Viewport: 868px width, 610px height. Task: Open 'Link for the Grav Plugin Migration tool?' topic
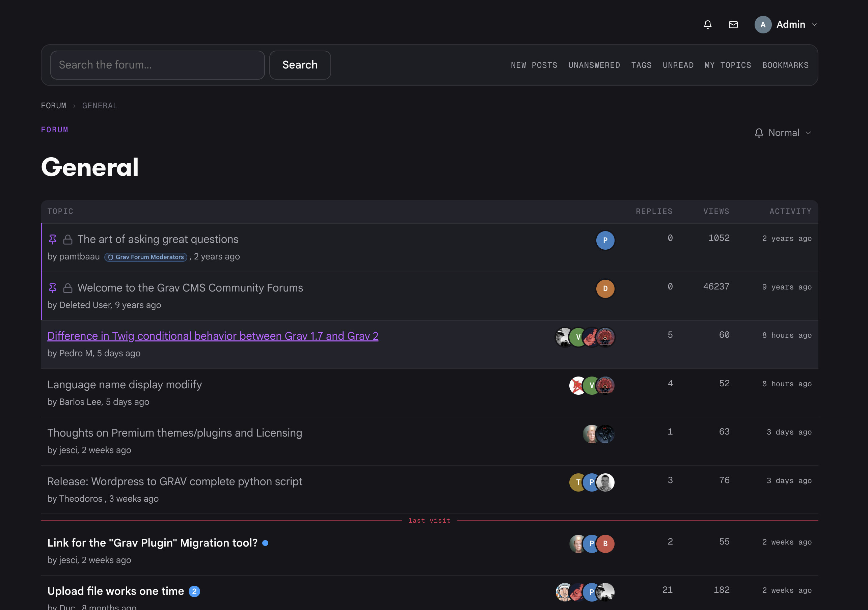(152, 543)
